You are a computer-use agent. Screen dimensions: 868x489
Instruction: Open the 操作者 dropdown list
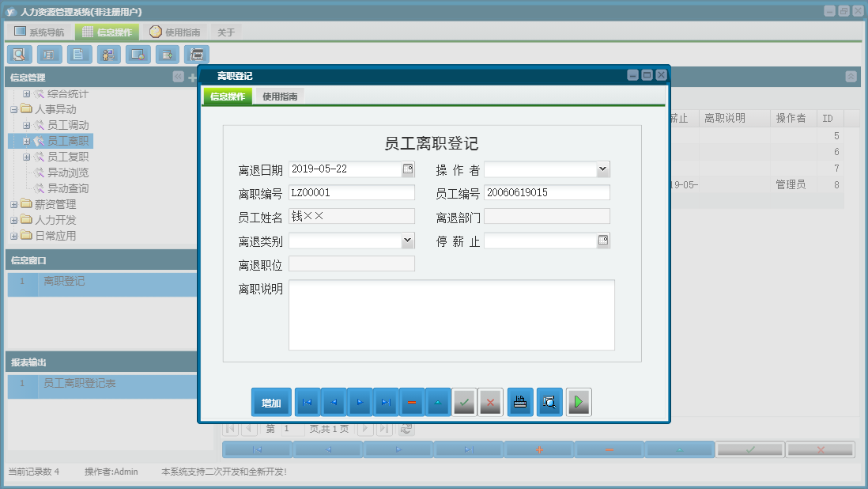pos(602,169)
